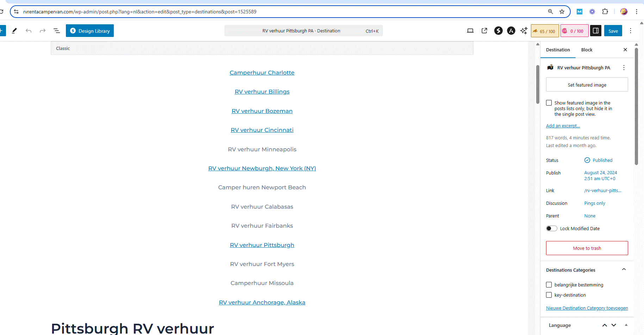Change the Published status
The image size is (644, 335).
[x=599, y=160]
